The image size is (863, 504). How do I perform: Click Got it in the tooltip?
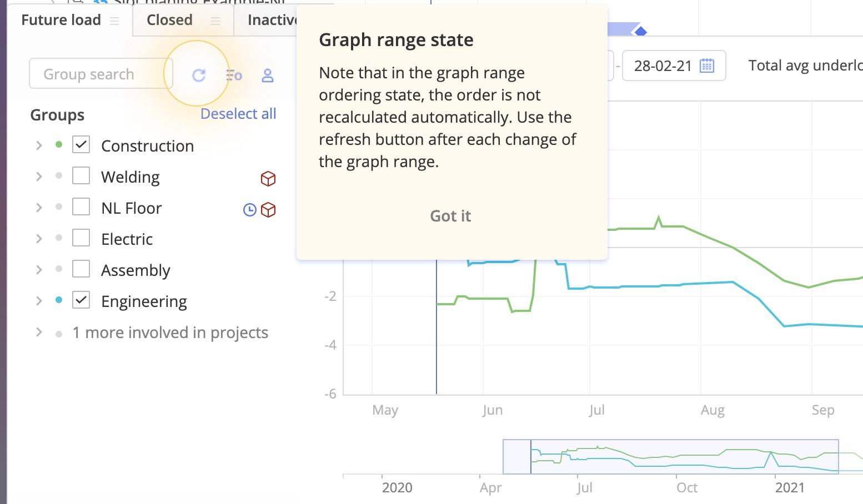tap(450, 216)
